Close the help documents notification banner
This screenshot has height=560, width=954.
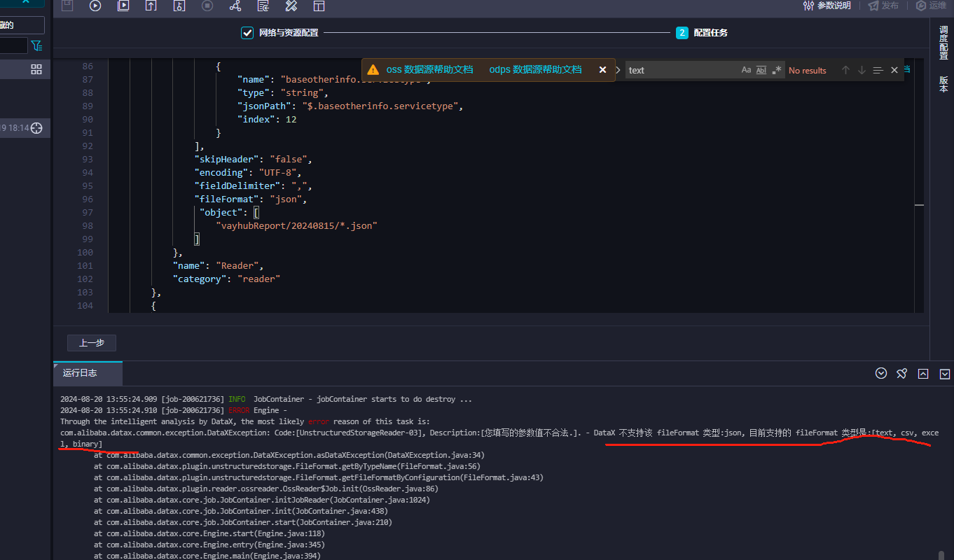pos(602,69)
